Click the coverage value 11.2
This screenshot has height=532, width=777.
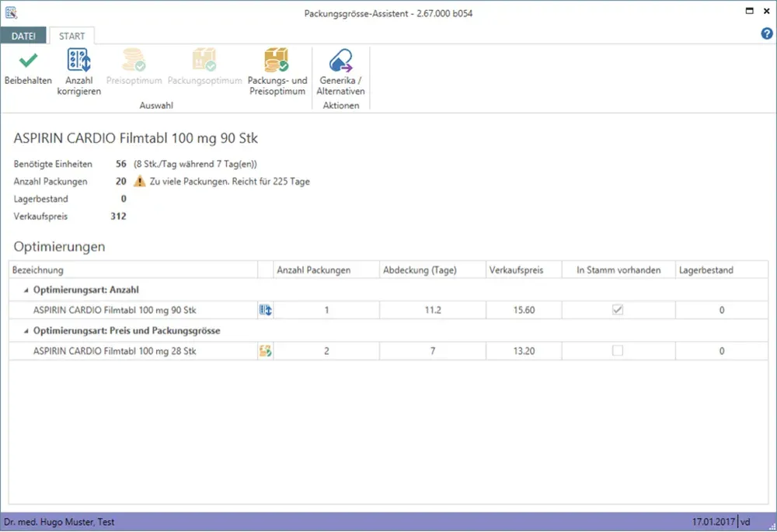pyautogui.click(x=433, y=310)
